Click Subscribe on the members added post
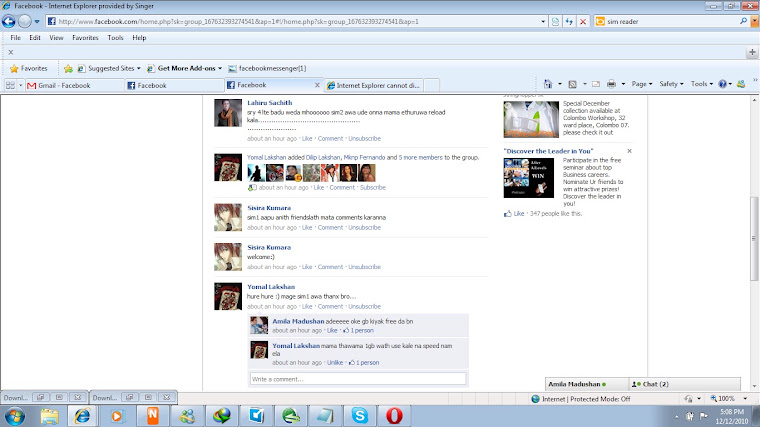This screenshot has width=760, height=427. point(373,188)
